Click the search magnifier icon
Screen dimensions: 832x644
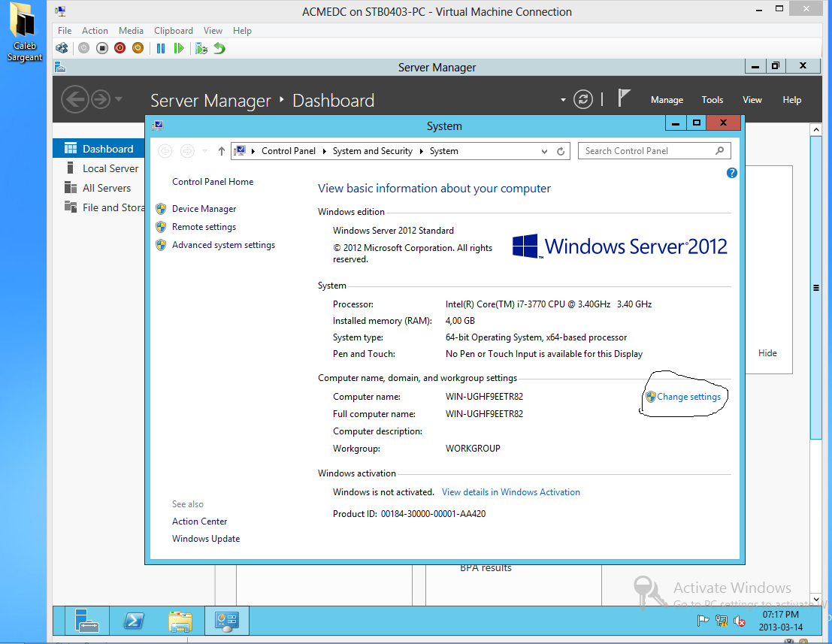pos(719,150)
